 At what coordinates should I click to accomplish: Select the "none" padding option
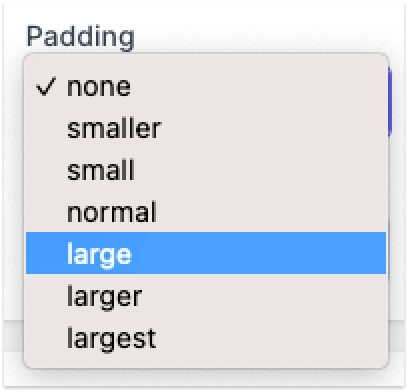206,86
